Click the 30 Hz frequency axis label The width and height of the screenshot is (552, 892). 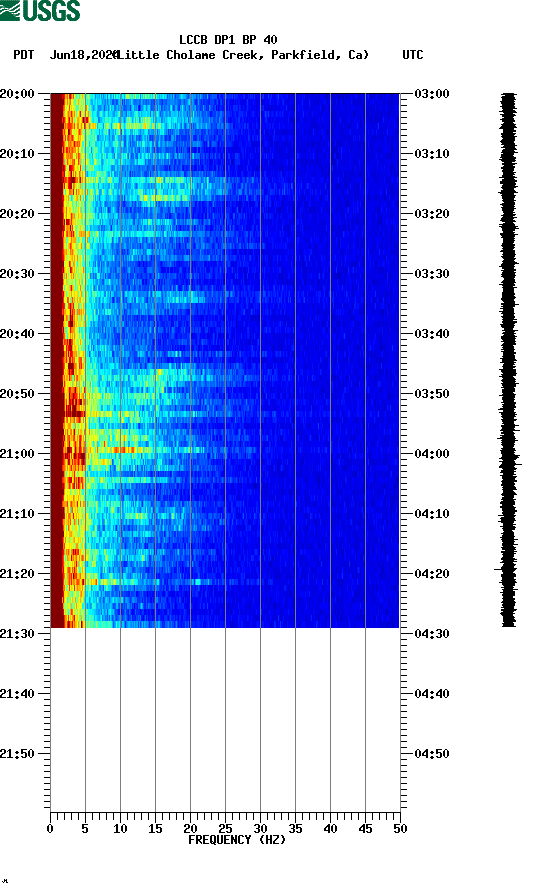[x=260, y=829]
